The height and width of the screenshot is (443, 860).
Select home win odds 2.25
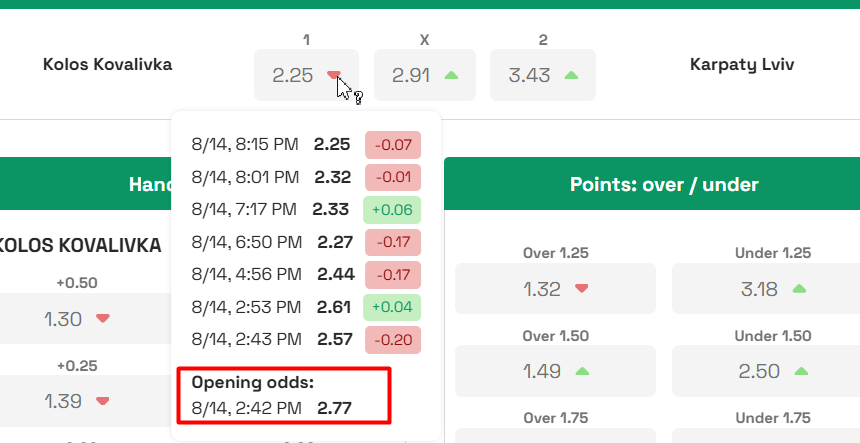click(x=294, y=75)
